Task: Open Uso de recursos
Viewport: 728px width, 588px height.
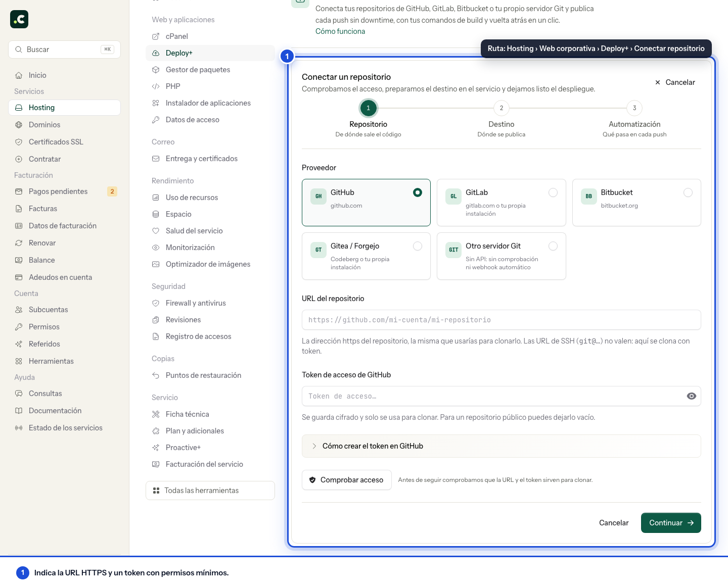Action: (210, 198)
